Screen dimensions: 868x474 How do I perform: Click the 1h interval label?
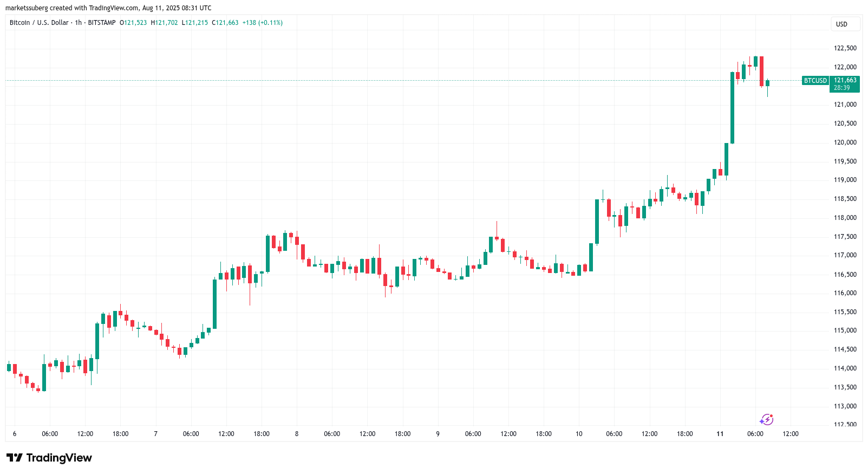coord(79,23)
